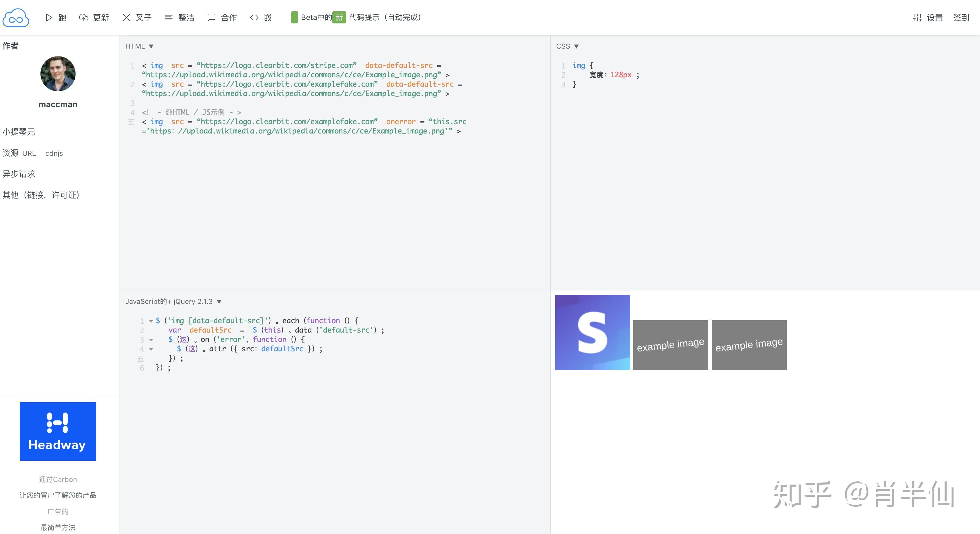The image size is (980, 534).
Task: Open 合作 collaboration option
Action: (222, 18)
